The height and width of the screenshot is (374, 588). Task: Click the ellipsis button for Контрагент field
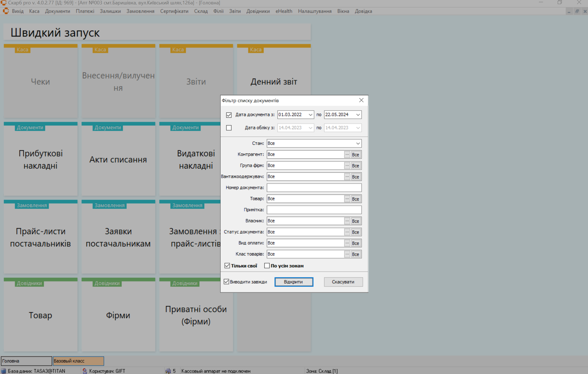coord(347,155)
